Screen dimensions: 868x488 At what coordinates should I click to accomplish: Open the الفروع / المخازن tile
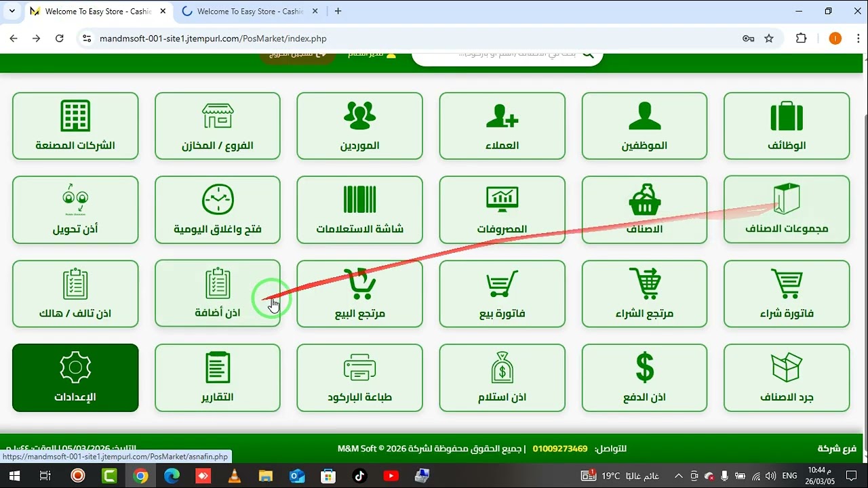[x=218, y=126]
